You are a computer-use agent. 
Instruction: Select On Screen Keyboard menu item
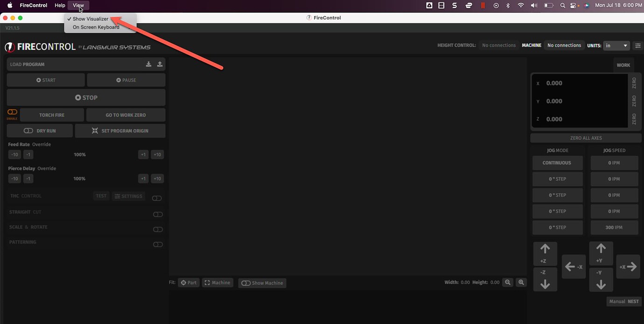coord(96,27)
